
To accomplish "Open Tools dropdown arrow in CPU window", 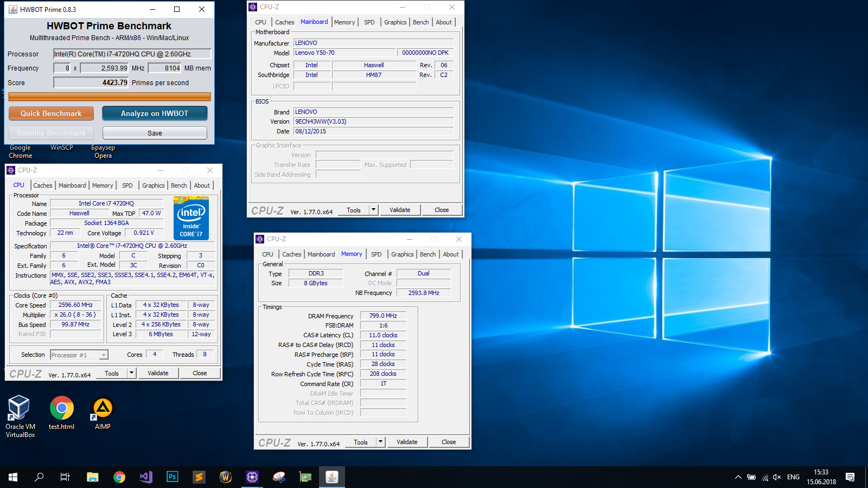I will tap(131, 373).
